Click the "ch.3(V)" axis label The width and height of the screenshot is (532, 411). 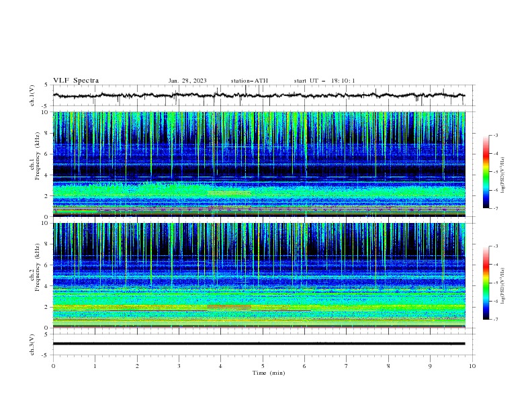coord(32,345)
